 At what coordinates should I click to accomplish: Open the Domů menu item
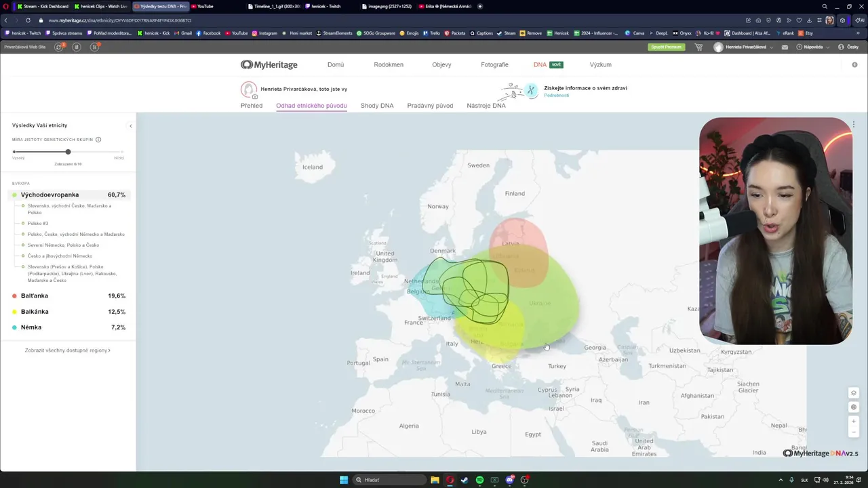(336, 65)
